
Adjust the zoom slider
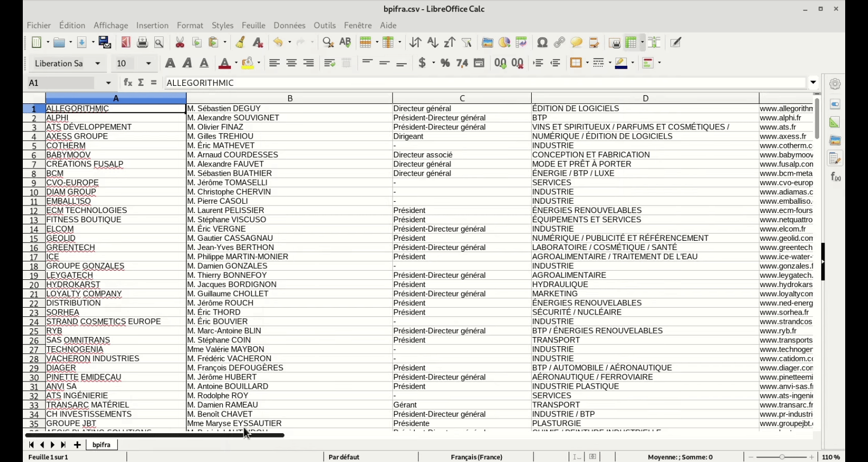click(782, 457)
